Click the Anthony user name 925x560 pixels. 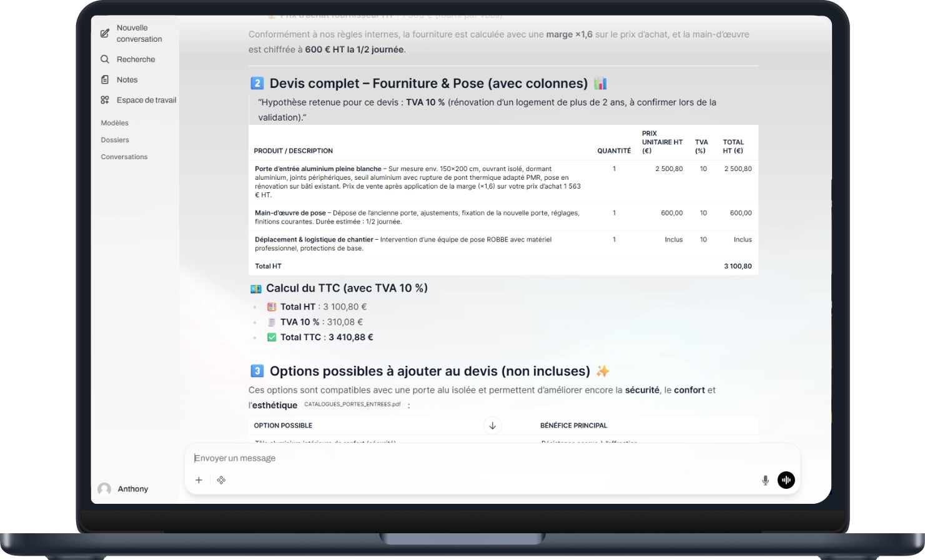coord(133,489)
